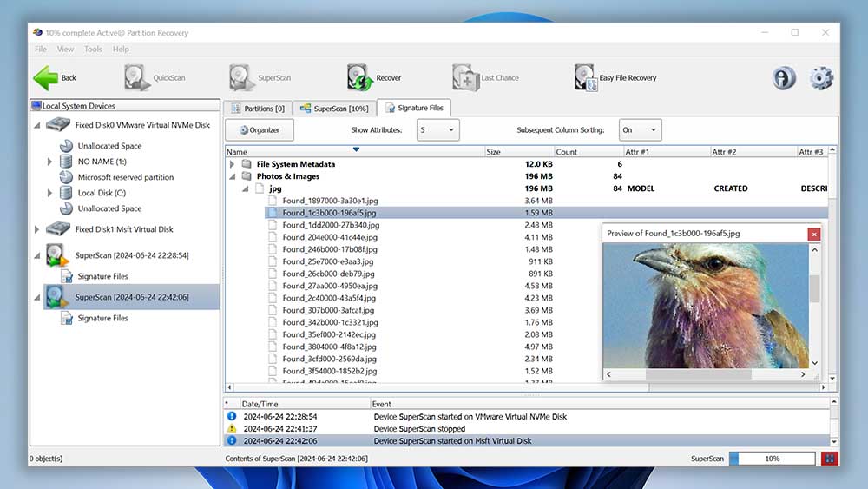Close the image preview pane
The height and width of the screenshot is (489, 868).
(x=814, y=235)
